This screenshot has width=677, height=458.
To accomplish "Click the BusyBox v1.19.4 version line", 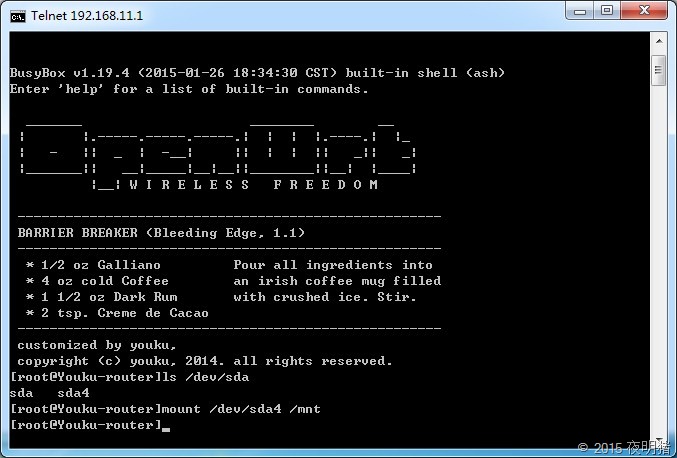I will [257, 73].
